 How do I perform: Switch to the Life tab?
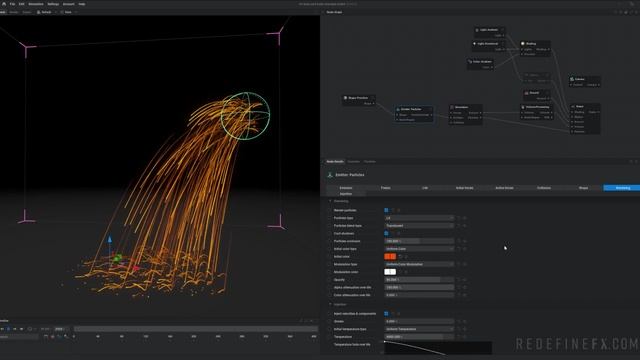point(425,188)
